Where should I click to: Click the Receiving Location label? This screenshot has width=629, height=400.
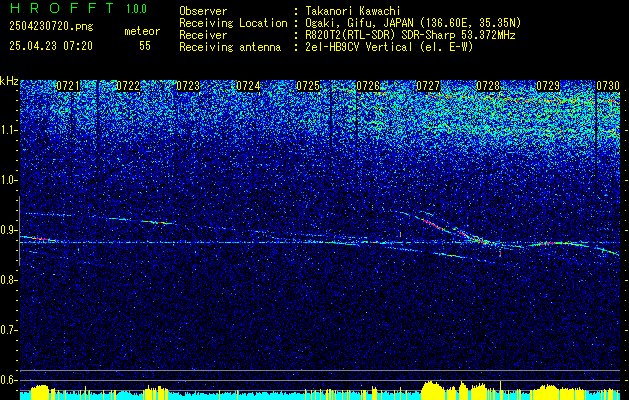(233, 23)
